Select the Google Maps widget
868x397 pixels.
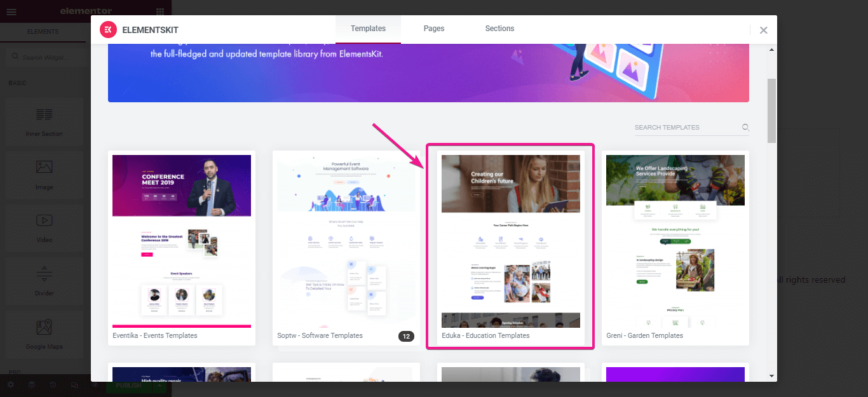[44, 335]
